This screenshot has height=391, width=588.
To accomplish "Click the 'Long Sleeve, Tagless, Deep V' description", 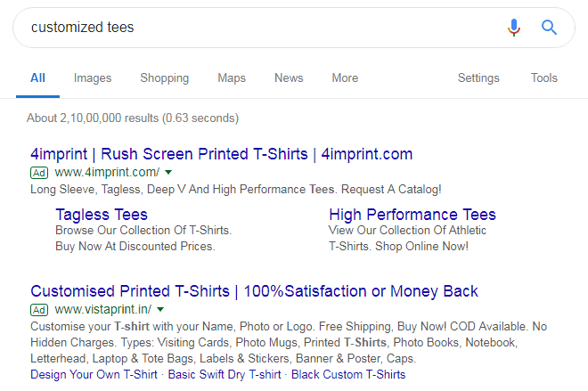I will pyautogui.click(x=235, y=190).
